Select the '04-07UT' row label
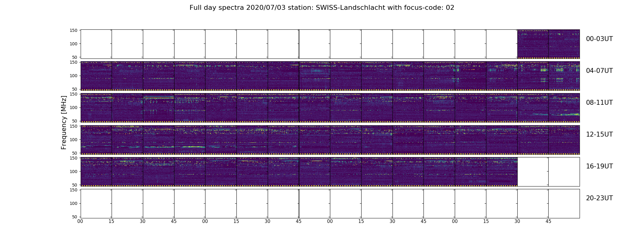The height and width of the screenshot is (245, 644). [599, 71]
